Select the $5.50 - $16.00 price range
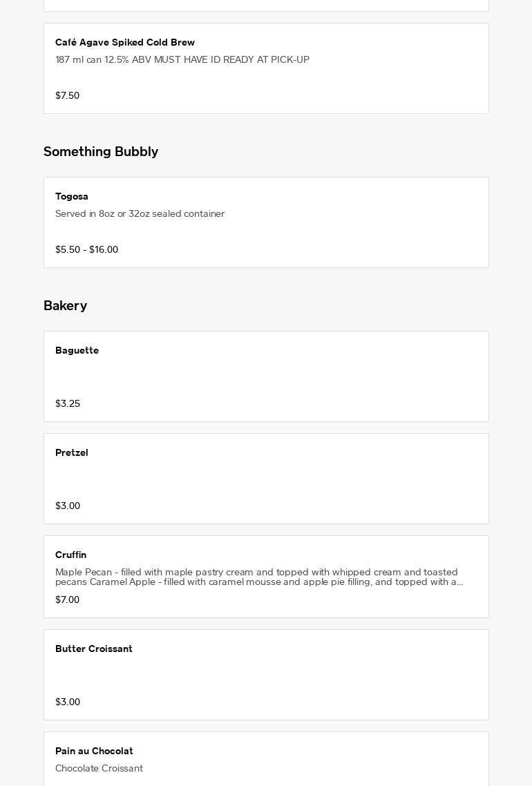 [87, 250]
